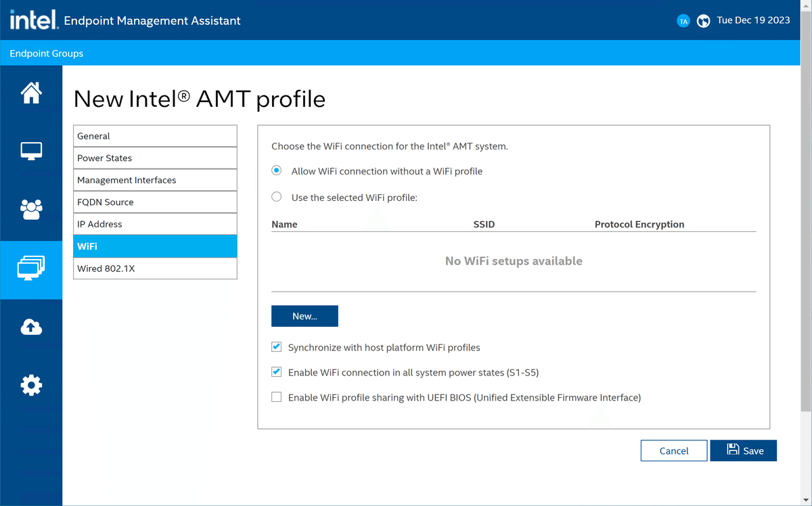Open the TA user avatar
812x506 pixels.
point(683,21)
